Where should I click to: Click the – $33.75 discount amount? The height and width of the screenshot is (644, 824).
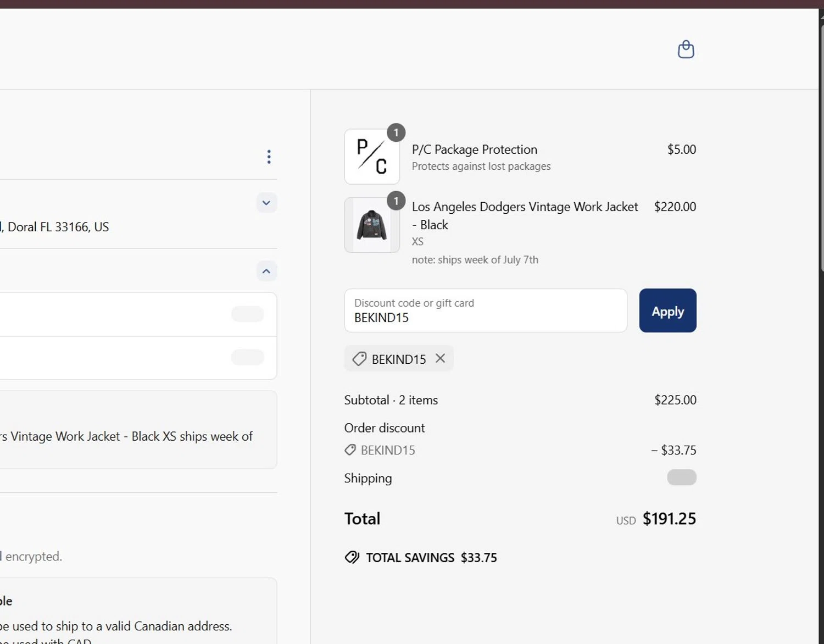click(x=673, y=450)
